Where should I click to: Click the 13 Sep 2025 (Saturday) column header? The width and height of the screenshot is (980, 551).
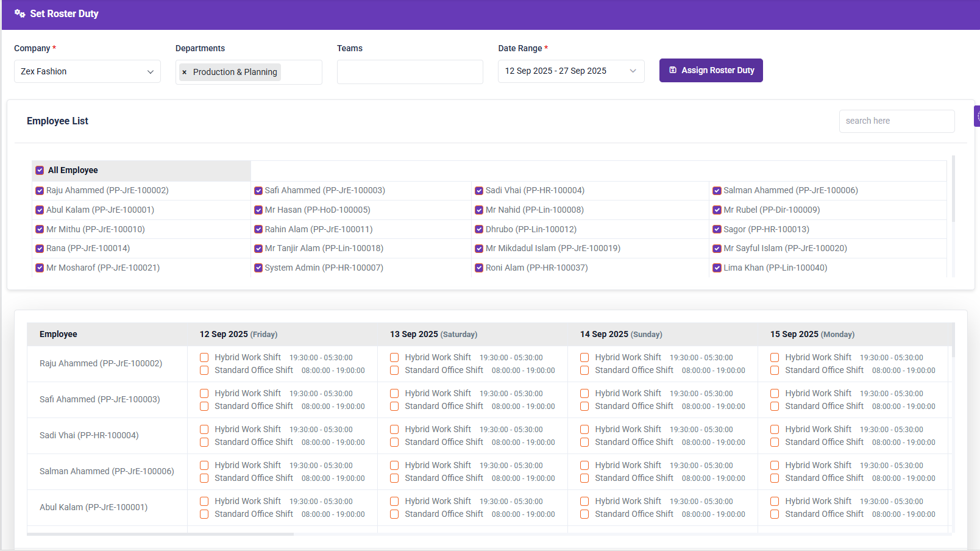[433, 335]
